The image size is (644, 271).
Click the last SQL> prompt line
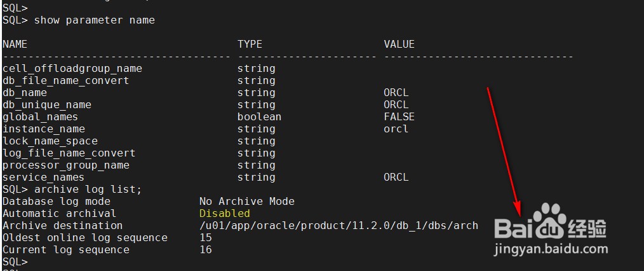15,262
